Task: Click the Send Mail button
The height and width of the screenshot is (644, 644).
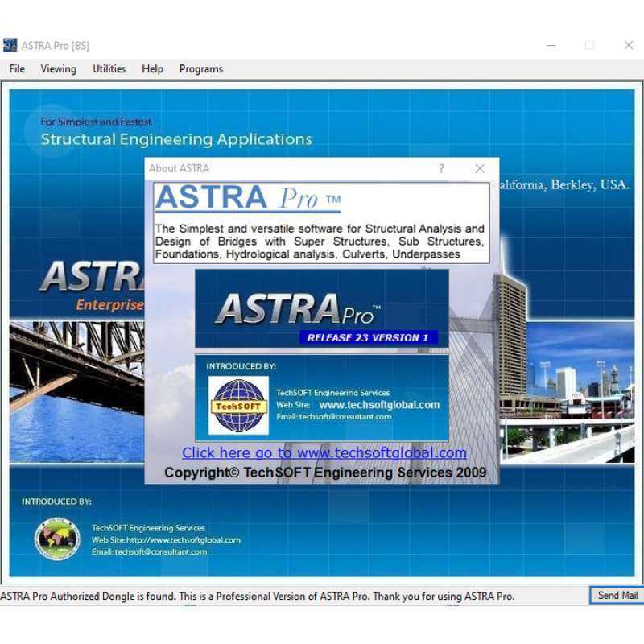Action: click(x=617, y=596)
